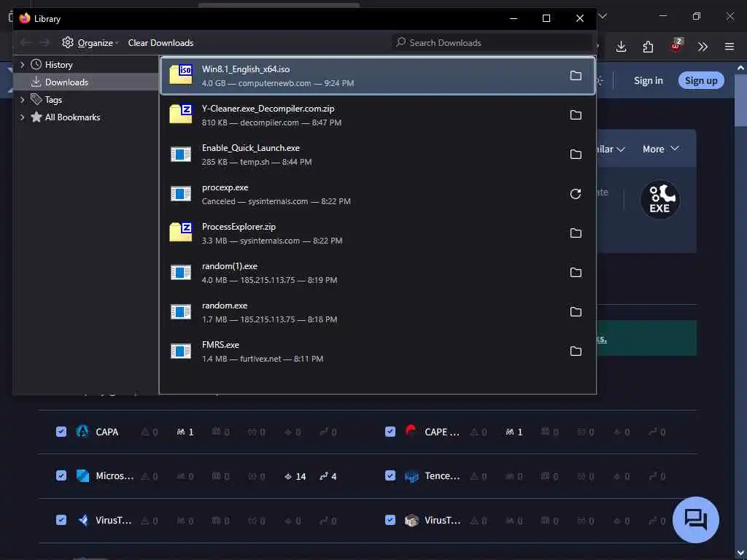
Task: Select History in the Library sidebar
Action: [86, 65]
